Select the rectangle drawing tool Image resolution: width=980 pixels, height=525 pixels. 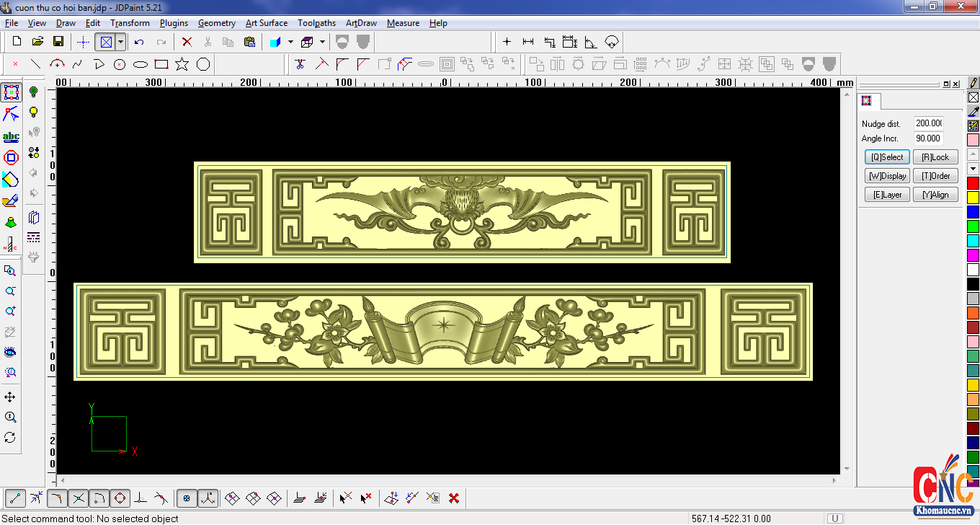161,64
